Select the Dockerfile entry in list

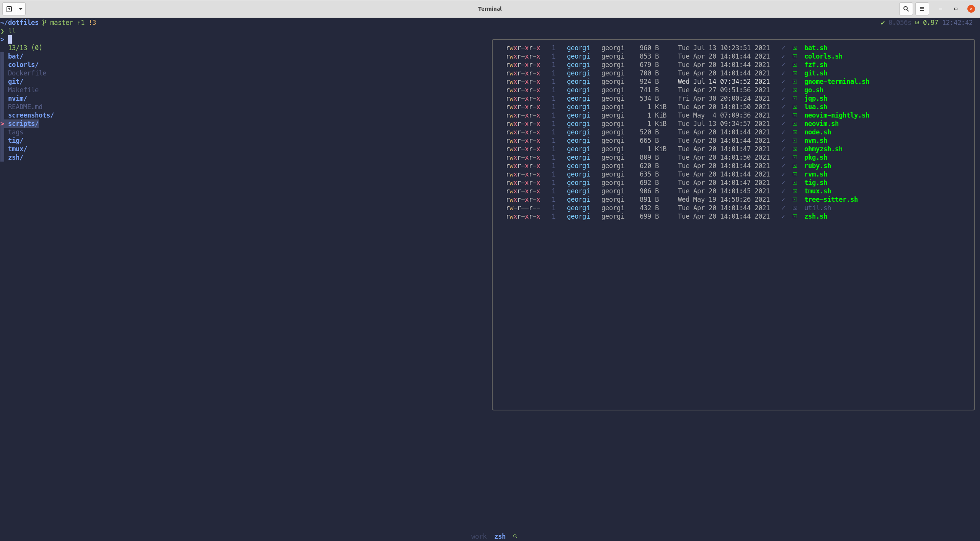(27, 73)
